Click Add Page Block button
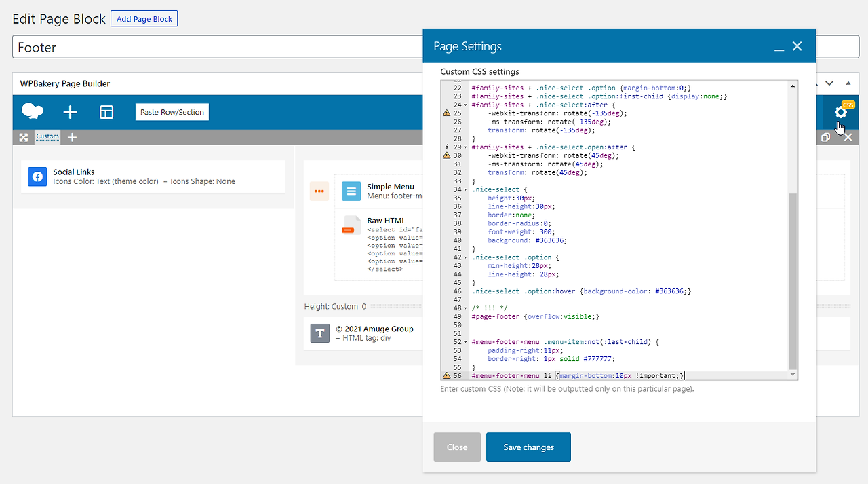Viewport: 868px width, 484px height. point(144,19)
